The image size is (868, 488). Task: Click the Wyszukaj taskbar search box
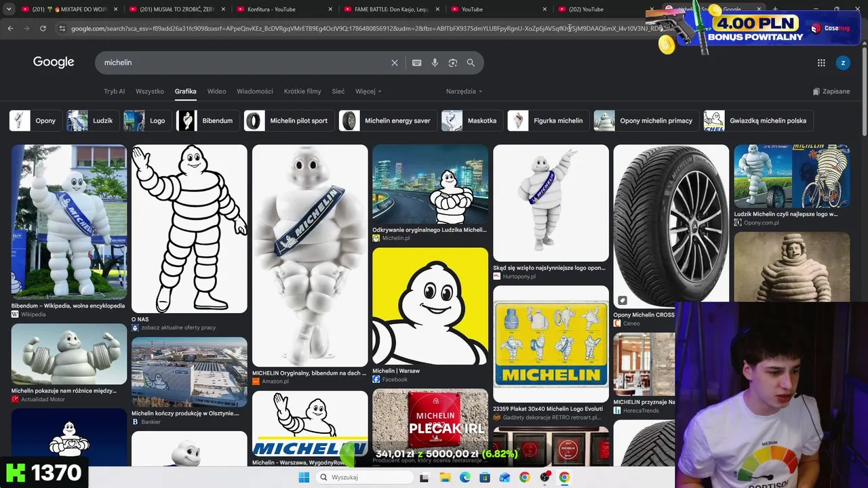pos(363,478)
